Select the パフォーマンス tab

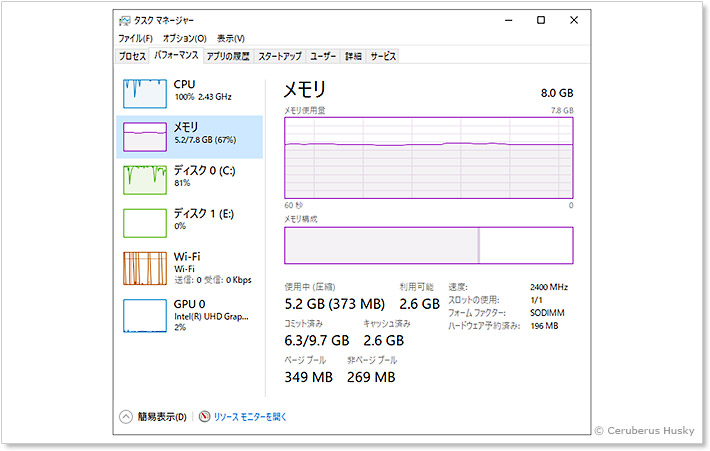(x=176, y=55)
